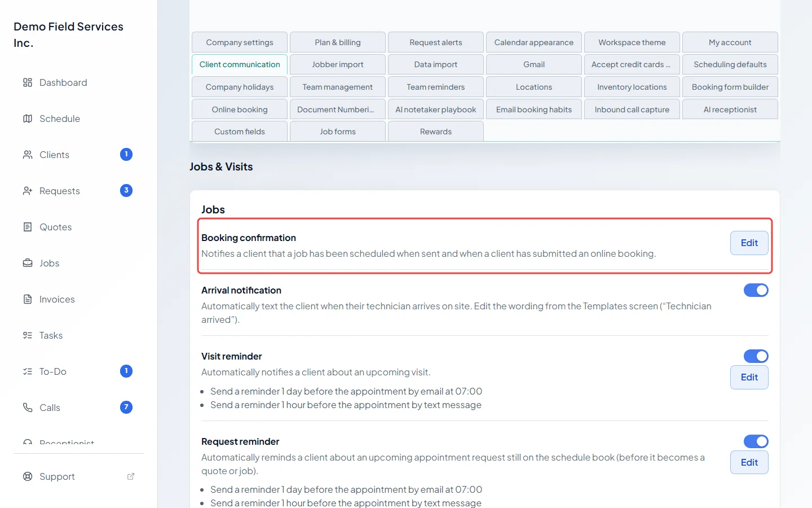812x508 pixels.
Task: Click the Invoices file icon
Action: [28, 299]
